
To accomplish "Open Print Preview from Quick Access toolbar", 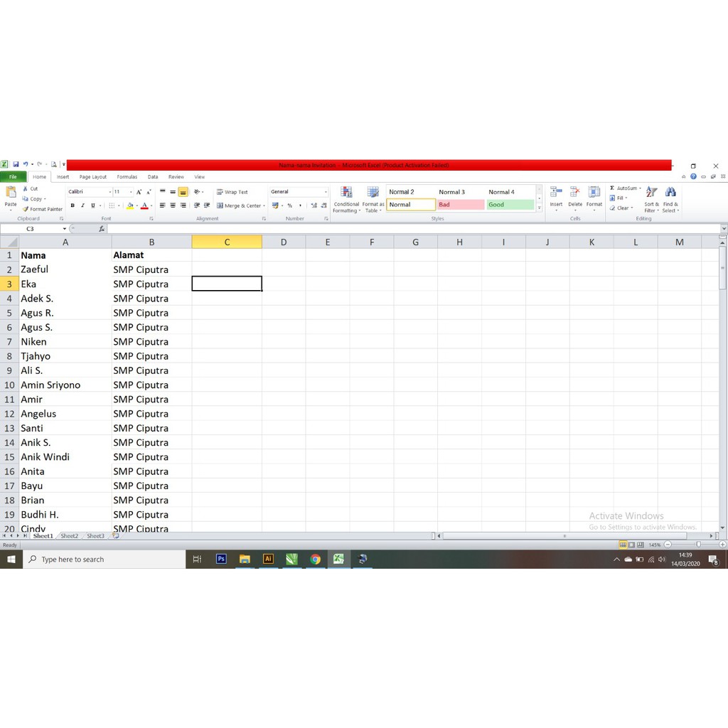I will (54, 164).
